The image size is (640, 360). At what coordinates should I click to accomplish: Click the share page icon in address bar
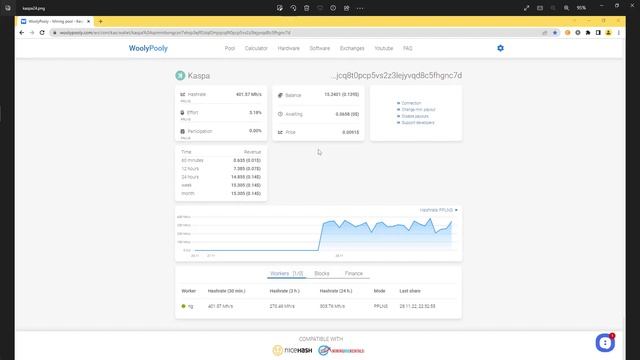pos(544,33)
